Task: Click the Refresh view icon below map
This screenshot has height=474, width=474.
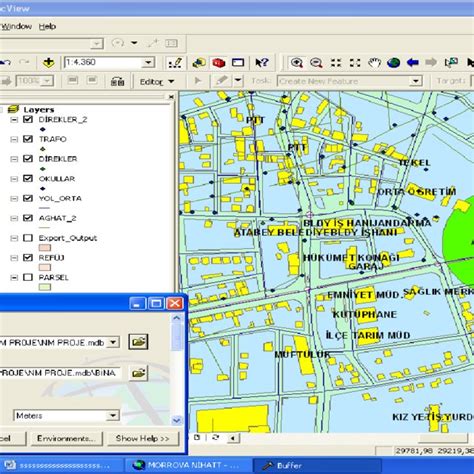Action: 215,438
